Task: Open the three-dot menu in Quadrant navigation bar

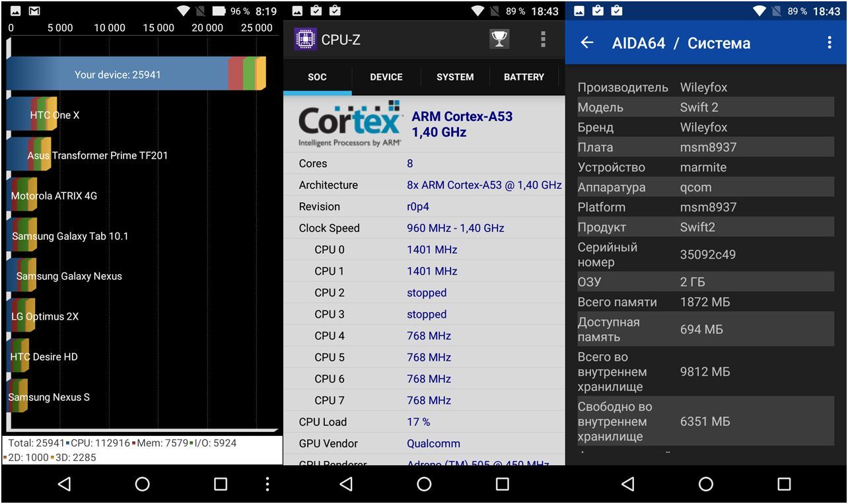Action: coord(267,484)
